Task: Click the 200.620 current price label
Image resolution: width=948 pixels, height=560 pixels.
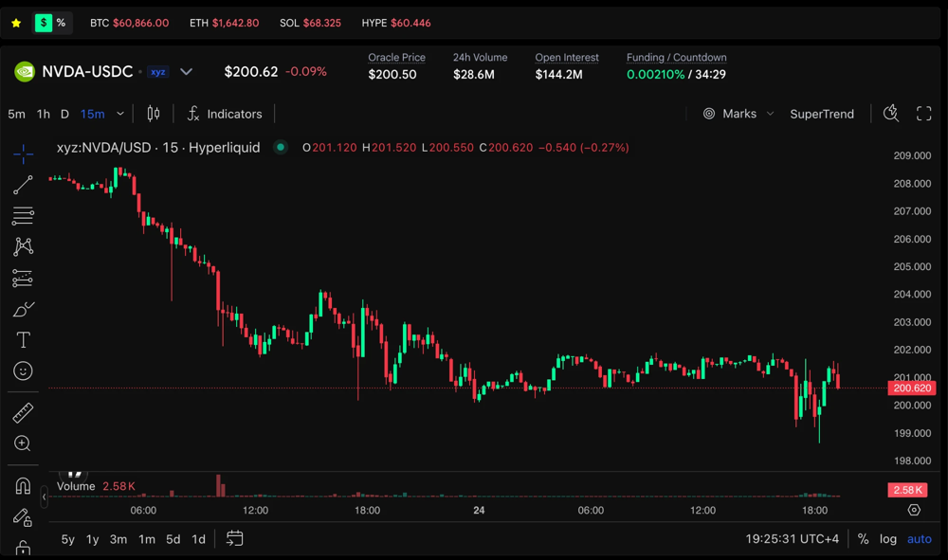Action: (912, 388)
